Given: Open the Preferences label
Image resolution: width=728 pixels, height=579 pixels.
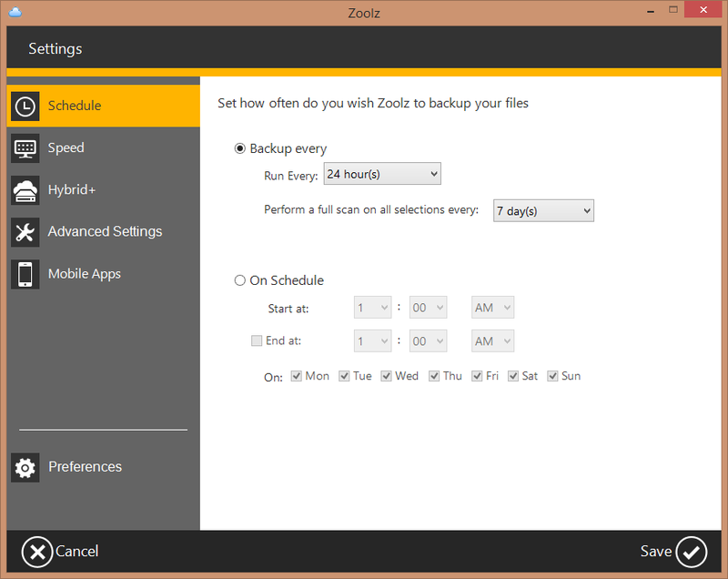Looking at the screenshot, I should point(85,467).
